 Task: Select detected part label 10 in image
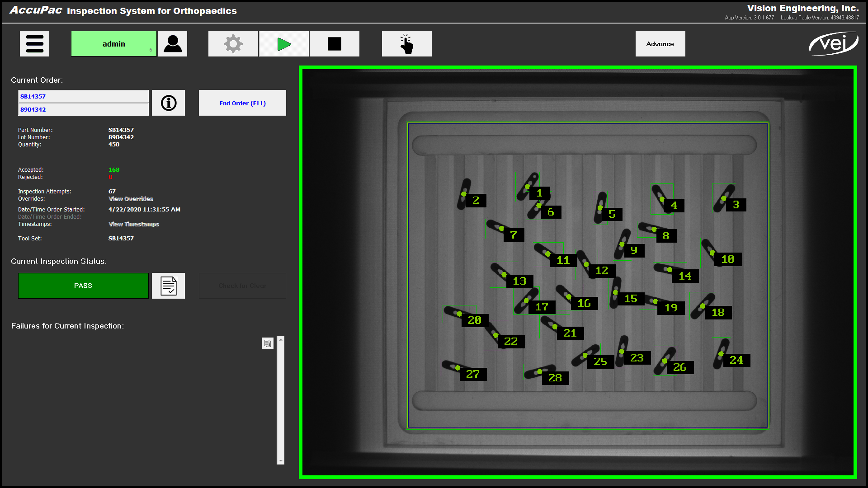(x=728, y=259)
